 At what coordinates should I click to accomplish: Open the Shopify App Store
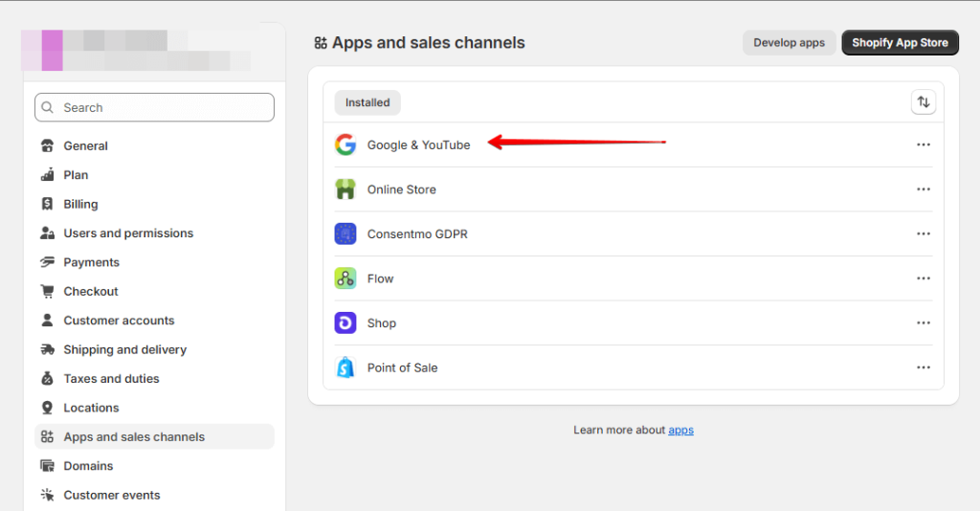900,42
